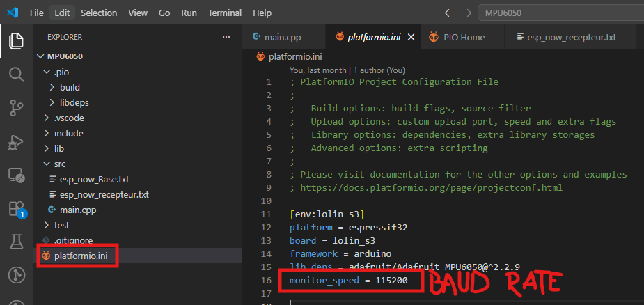Open the docs.platformio.org projectconf link
644x305 pixels.
point(431,188)
